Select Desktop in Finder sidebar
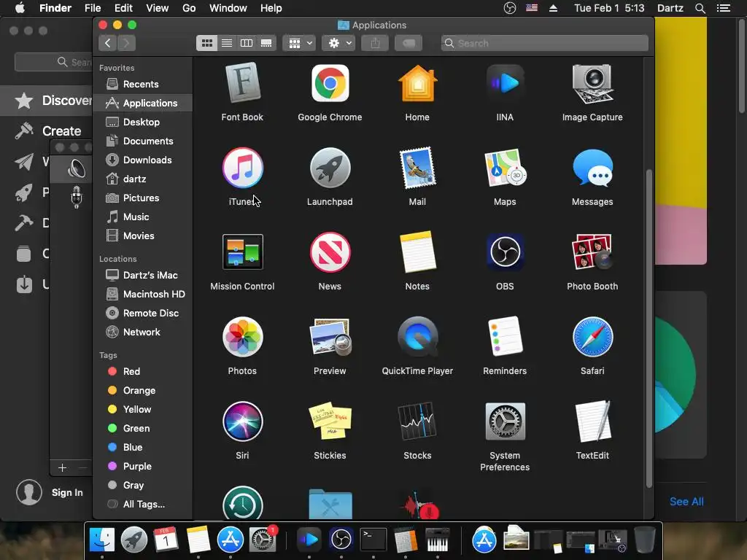747x560 pixels. pos(143,122)
